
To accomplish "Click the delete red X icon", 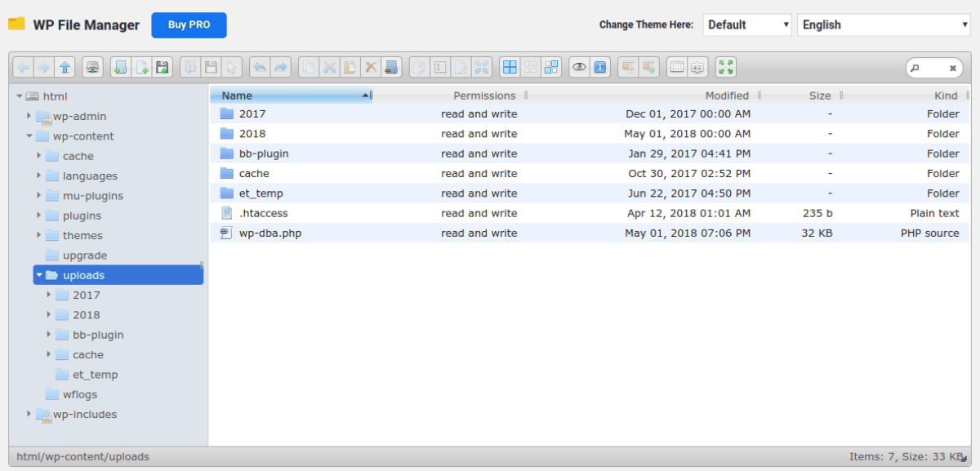I will [370, 68].
